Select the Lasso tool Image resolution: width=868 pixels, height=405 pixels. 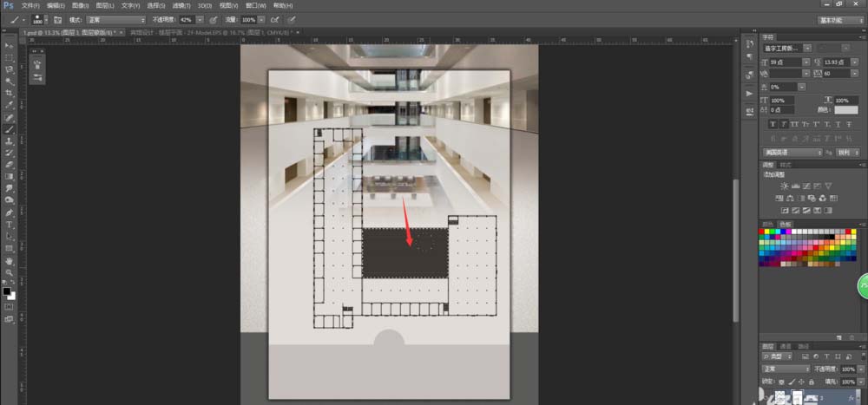pos(9,69)
